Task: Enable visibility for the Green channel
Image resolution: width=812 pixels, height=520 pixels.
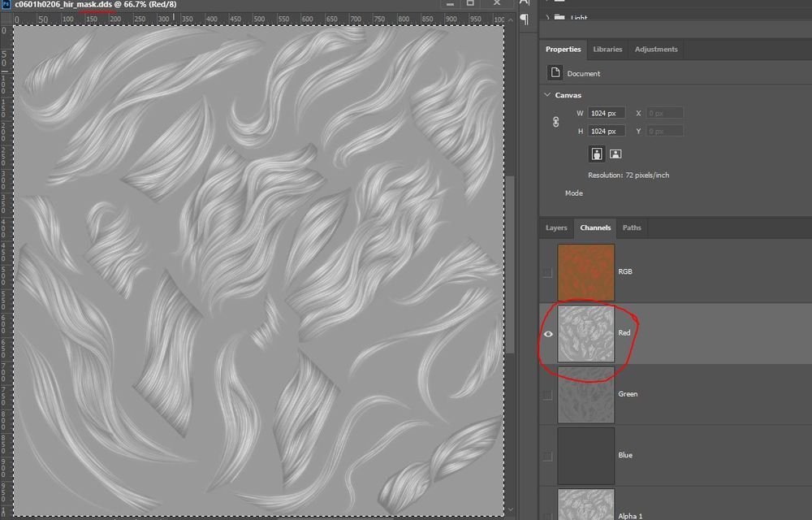Action: point(548,395)
